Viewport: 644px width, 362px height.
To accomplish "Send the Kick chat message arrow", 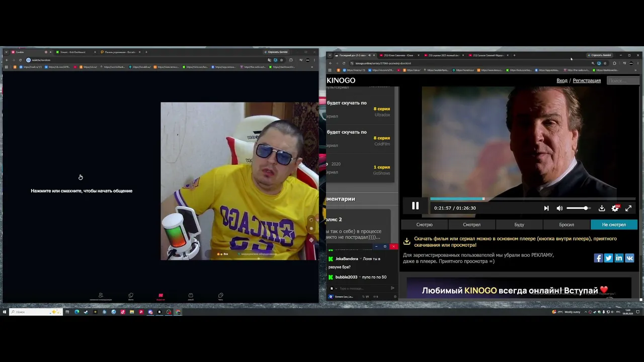I will [x=393, y=288].
